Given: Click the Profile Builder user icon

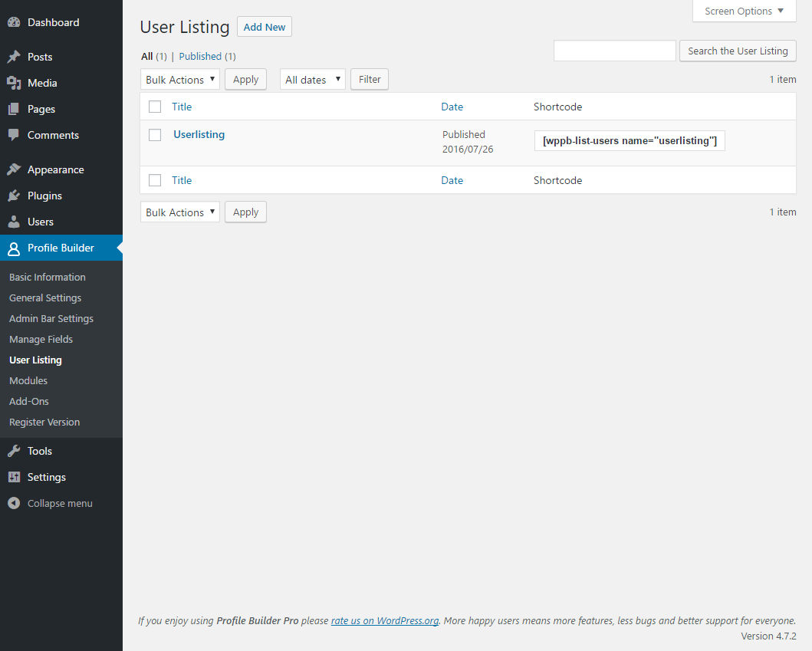Looking at the screenshot, I should (14, 247).
